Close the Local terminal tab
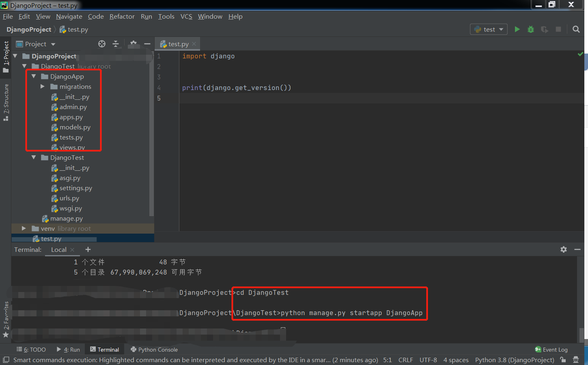This screenshot has height=365, width=588. point(72,250)
